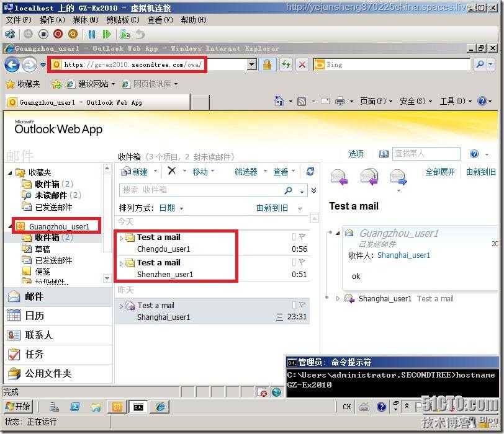This screenshot has width=504, height=434.
Task: Click the command prompt taskbar button
Action: pyautogui.click(x=138, y=407)
